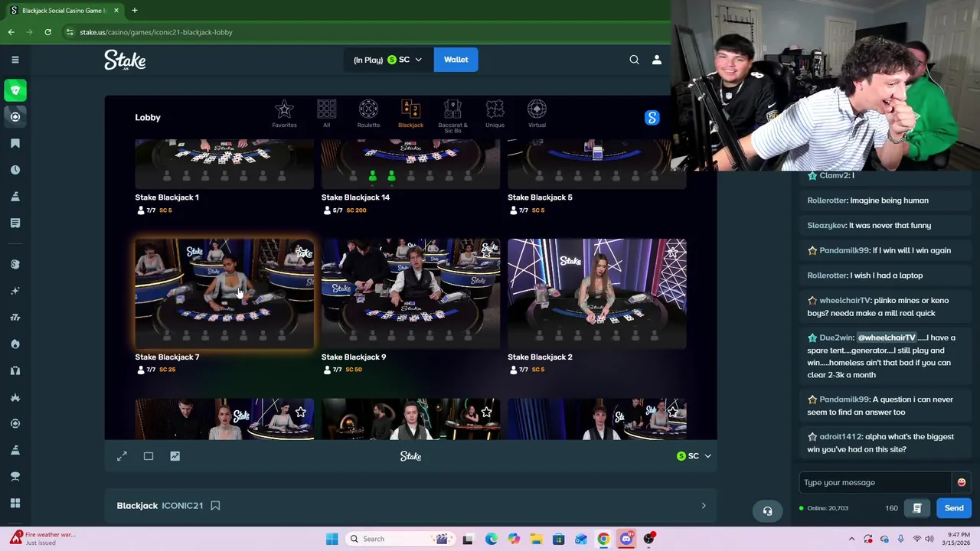Click the Sleazykev username in chat
Screen dimensions: 980x551
tap(826, 226)
